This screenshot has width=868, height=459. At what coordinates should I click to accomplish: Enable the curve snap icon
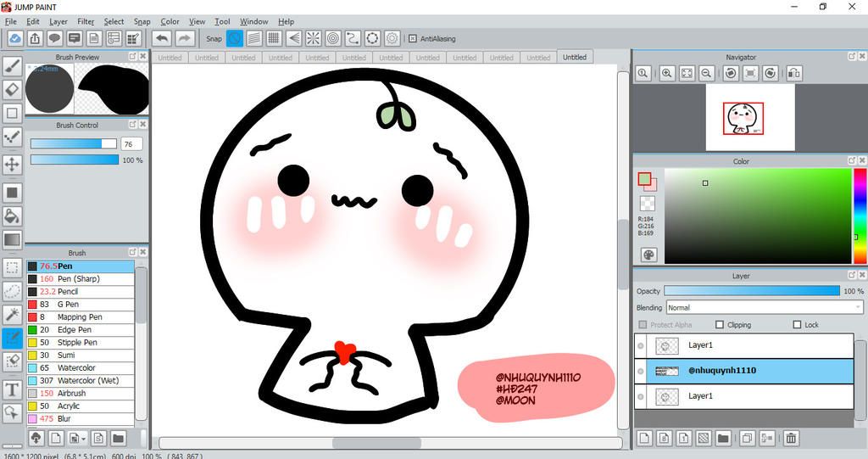coord(353,38)
